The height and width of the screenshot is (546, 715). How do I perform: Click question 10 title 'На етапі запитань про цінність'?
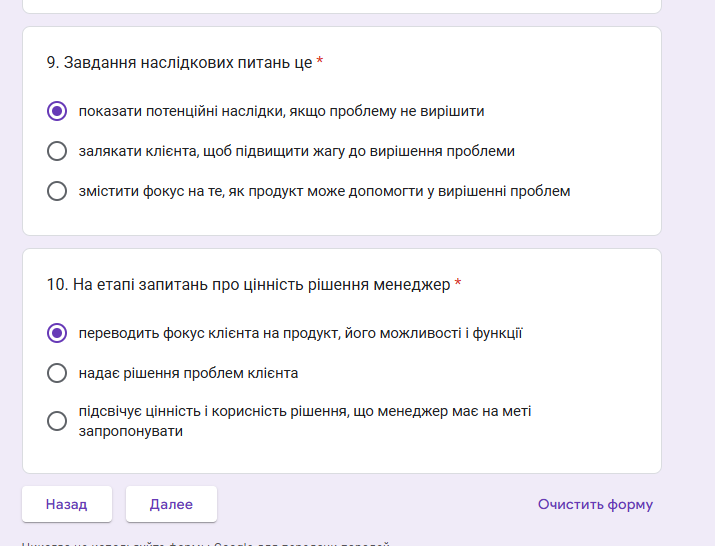[248, 285]
